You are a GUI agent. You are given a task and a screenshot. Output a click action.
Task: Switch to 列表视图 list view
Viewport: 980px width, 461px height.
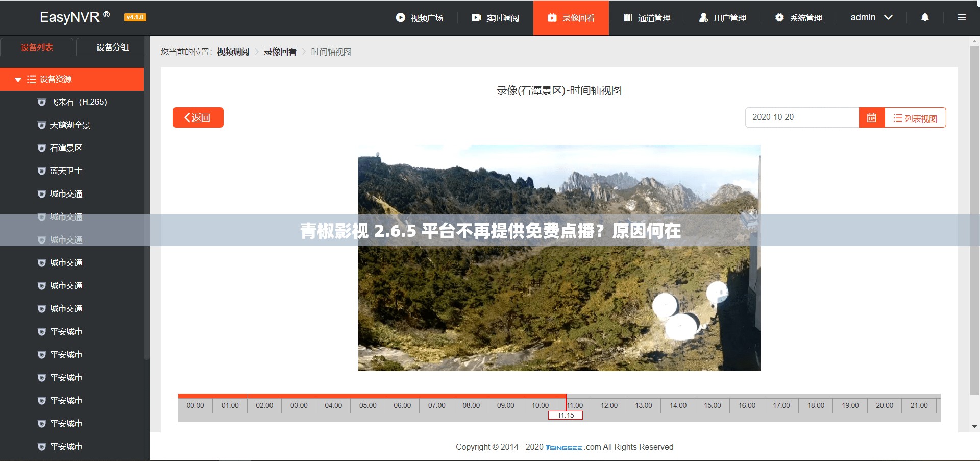[x=915, y=117]
